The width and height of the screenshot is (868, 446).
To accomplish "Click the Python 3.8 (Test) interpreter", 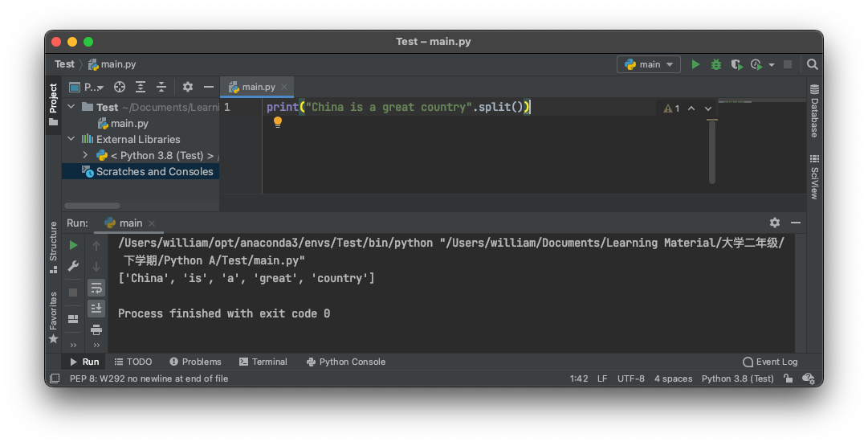I will click(x=737, y=378).
